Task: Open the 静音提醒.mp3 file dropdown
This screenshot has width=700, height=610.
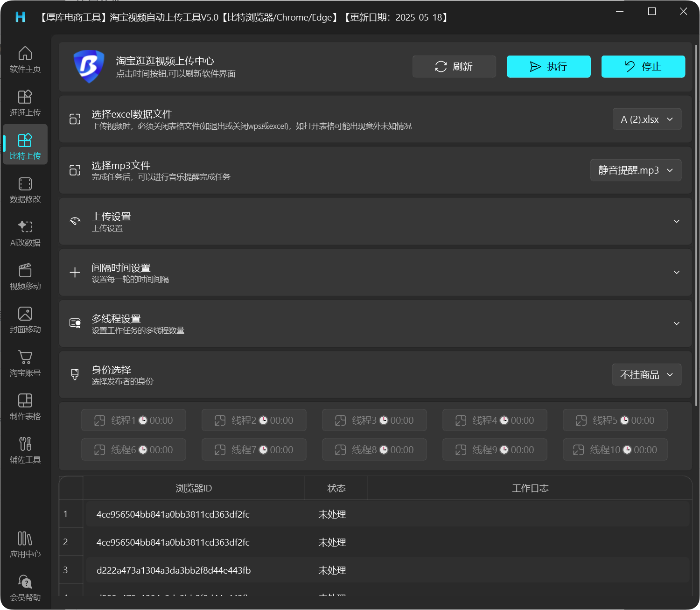Action: pyautogui.click(x=636, y=170)
